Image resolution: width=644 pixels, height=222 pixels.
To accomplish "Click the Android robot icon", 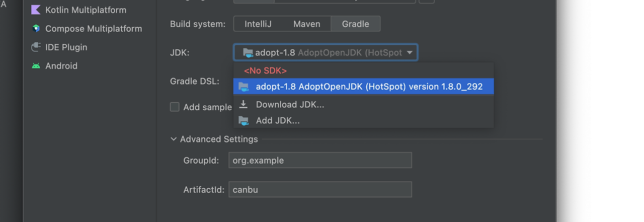I will click(x=36, y=66).
